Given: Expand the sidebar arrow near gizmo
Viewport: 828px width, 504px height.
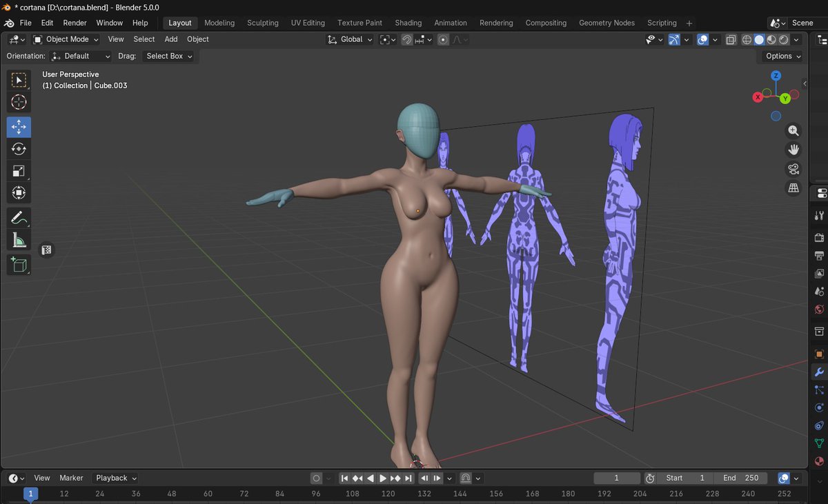Looking at the screenshot, I should coord(805,83).
